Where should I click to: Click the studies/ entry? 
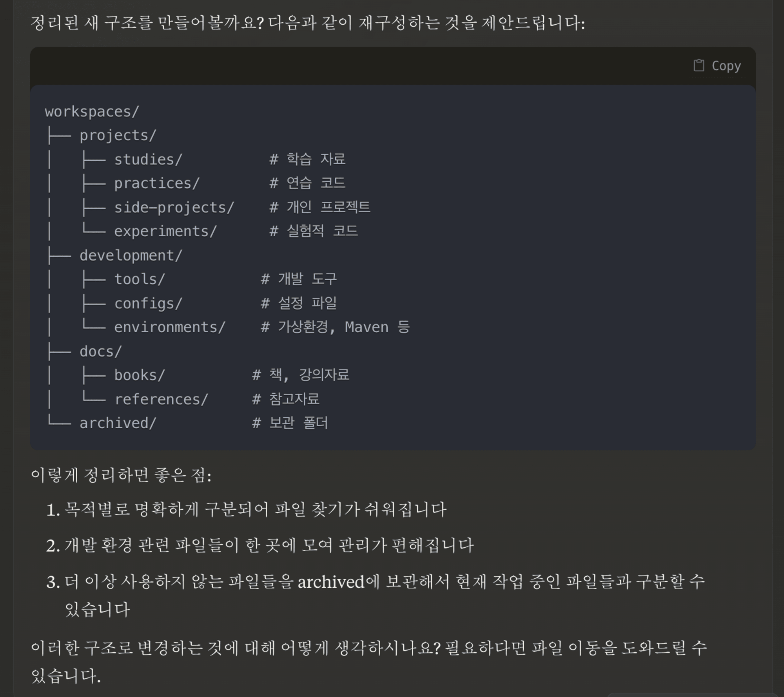pos(148,159)
